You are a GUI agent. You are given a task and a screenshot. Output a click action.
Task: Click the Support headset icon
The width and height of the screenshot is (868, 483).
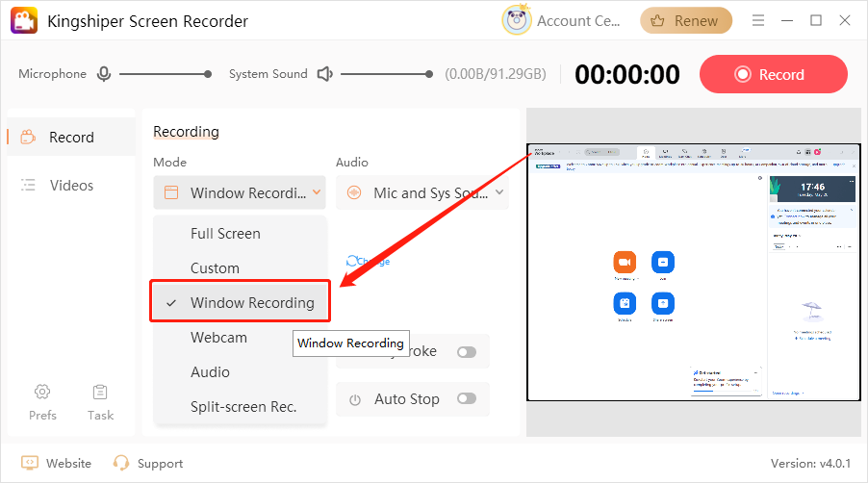[120, 463]
